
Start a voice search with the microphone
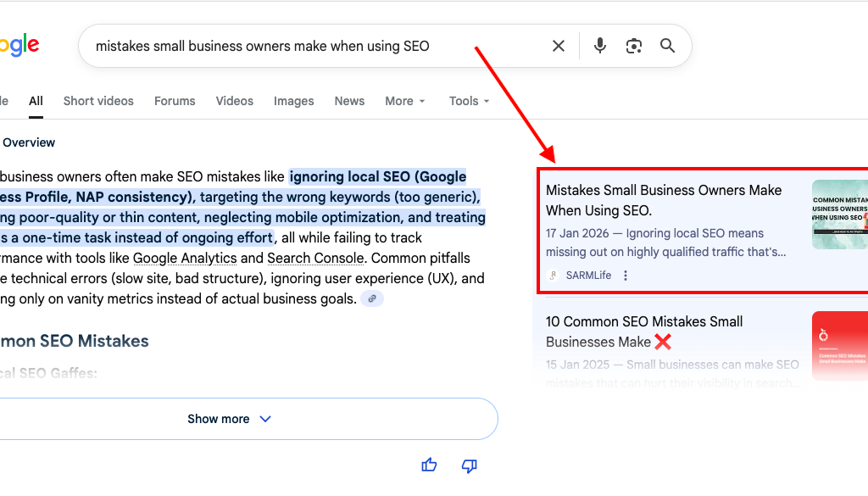pos(599,46)
